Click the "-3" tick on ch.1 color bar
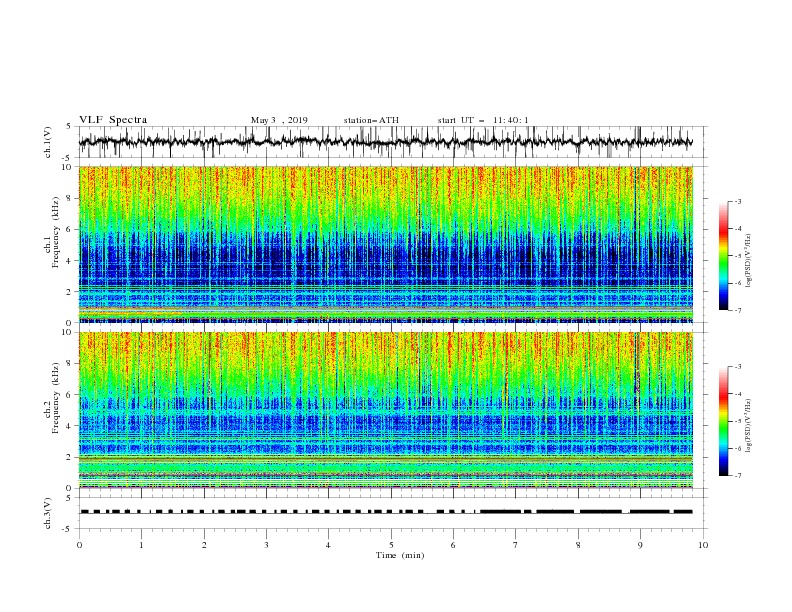This screenshot has height=612, width=792. click(x=737, y=201)
